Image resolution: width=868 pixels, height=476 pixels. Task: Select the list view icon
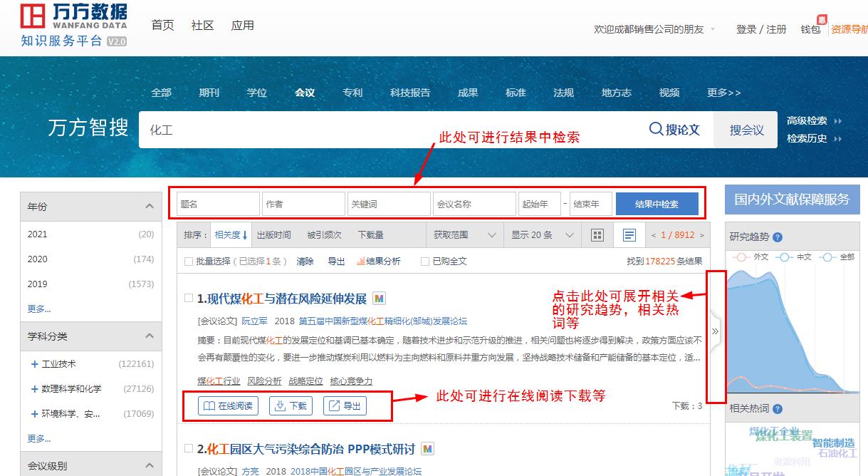pyautogui.click(x=629, y=234)
